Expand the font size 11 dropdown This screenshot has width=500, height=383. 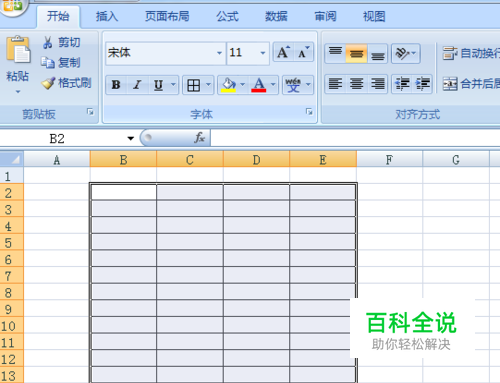[263, 53]
